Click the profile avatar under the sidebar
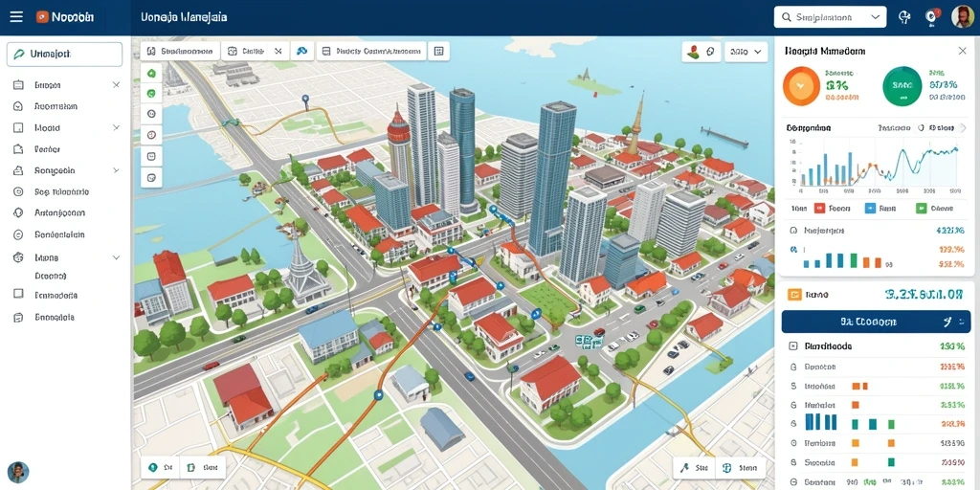The width and height of the screenshot is (980, 490). tap(18, 472)
